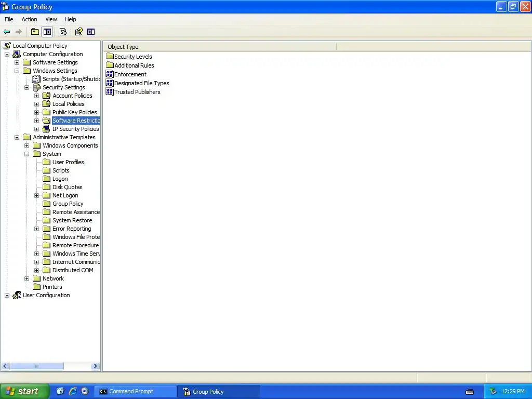This screenshot has width=532, height=399.
Task: Open the View menu
Action: pyautogui.click(x=51, y=19)
